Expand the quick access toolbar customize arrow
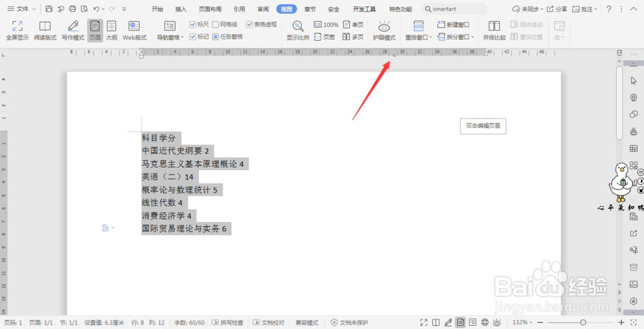644x329 pixels. (x=124, y=8)
